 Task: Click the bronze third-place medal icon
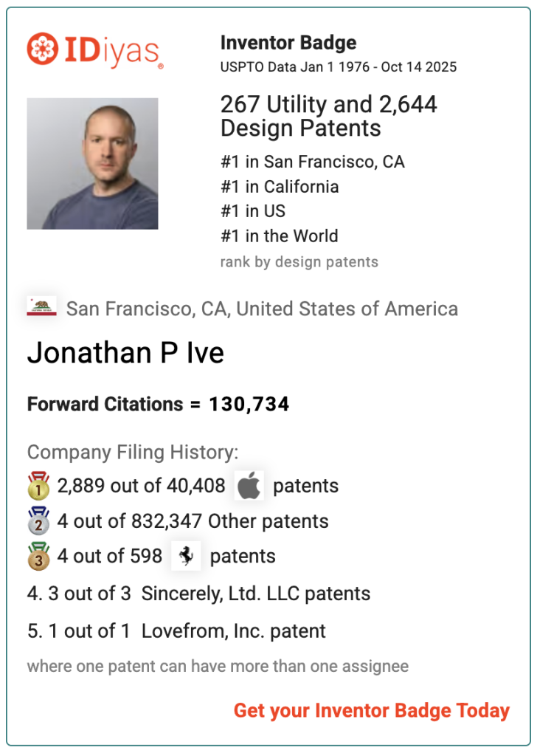38,557
